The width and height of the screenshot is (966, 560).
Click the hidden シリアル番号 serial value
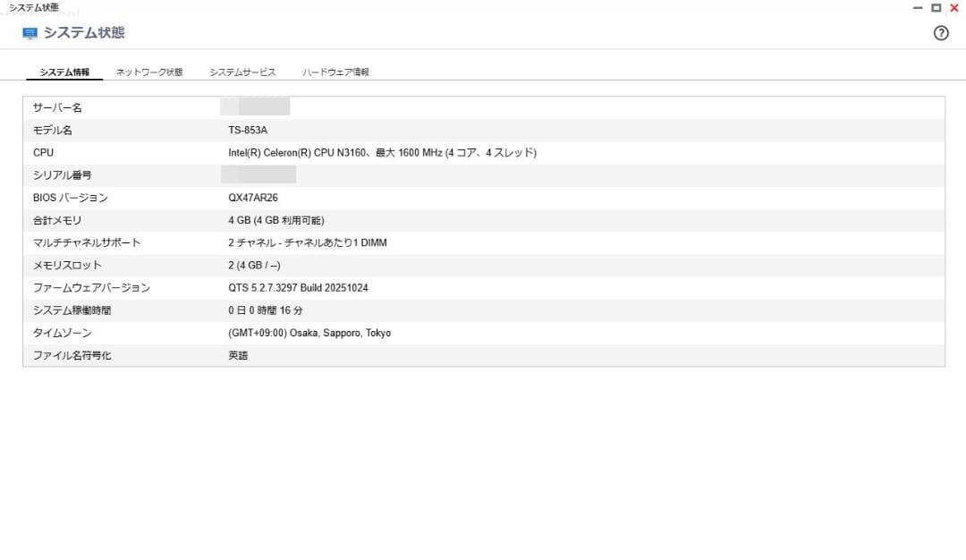pos(259,175)
